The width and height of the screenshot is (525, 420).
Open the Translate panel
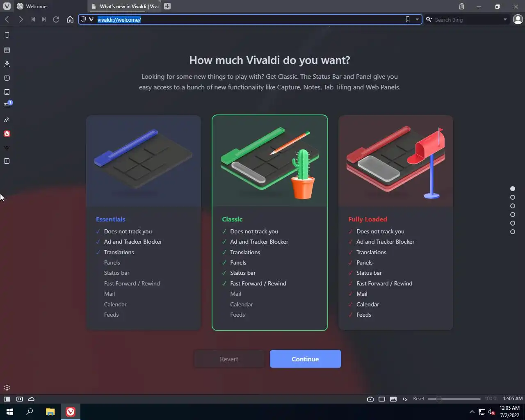[x=7, y=120]
